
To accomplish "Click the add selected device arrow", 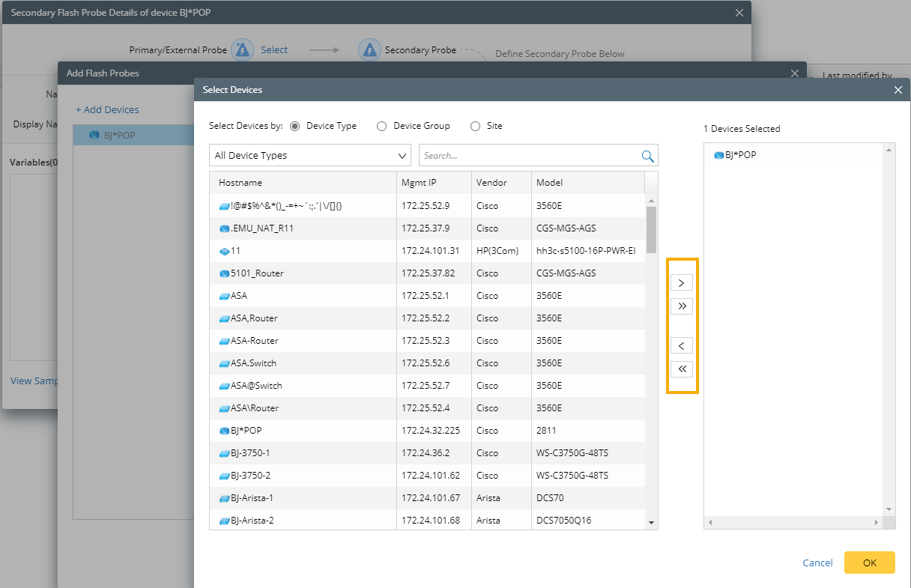I will coord(681,283).
